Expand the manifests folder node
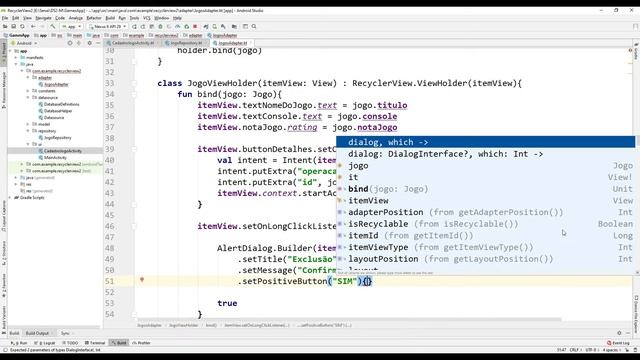This screenshot has height=360, width=640. click(16, 58)
